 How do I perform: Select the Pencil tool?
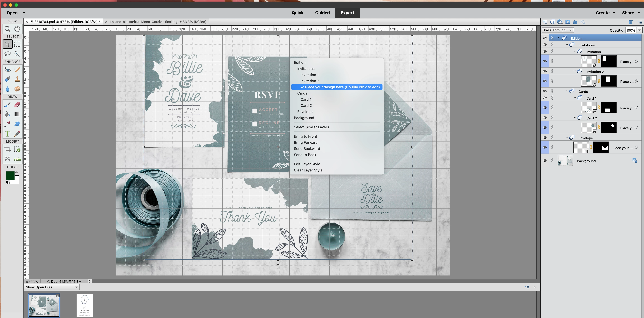pyautogui.click(x=17, y=134)
